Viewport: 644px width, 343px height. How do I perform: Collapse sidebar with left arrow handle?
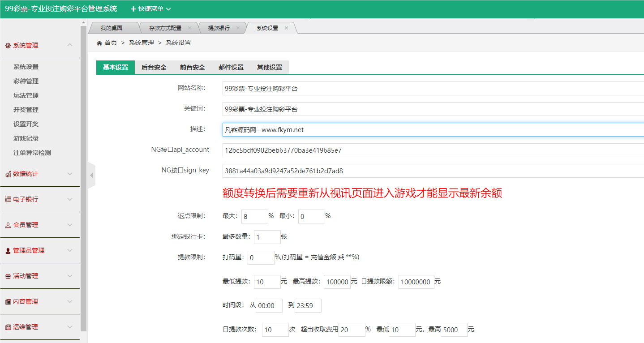click(x=91, y=176)
